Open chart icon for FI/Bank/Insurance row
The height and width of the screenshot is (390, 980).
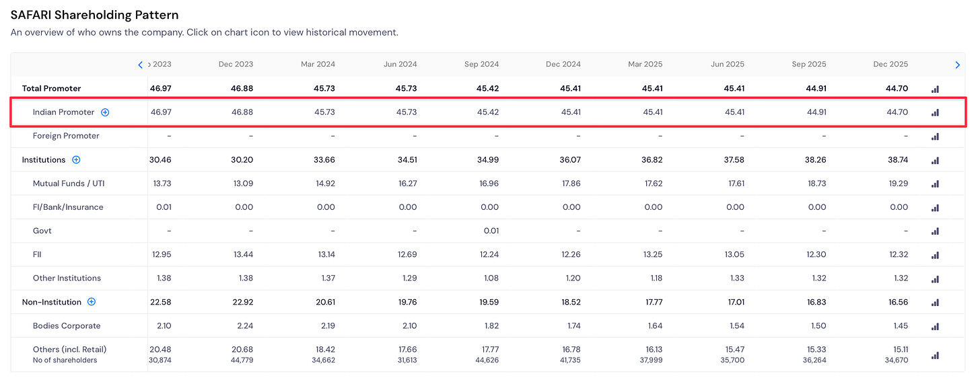(x=935, y=208)
